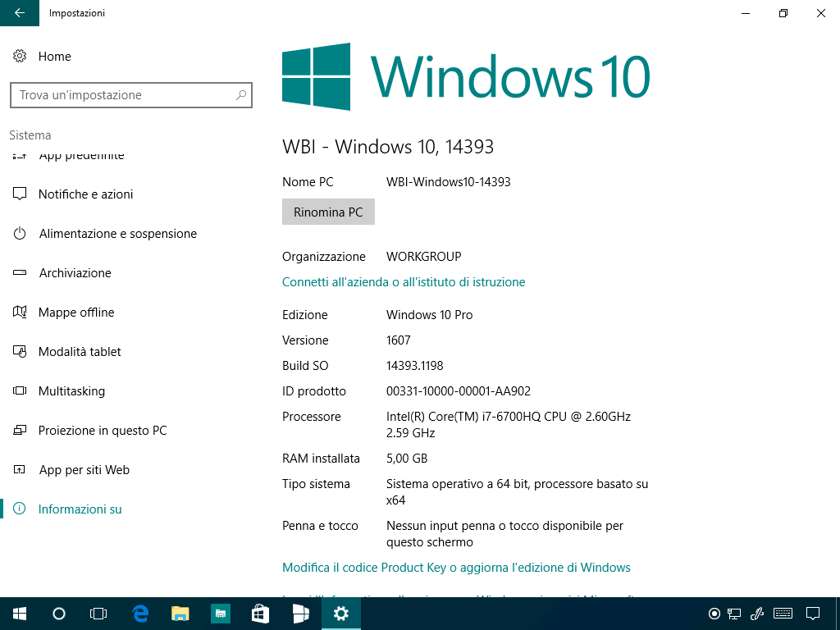
Task: Show the Action Center notifications icon
Action: [x=813, y=614]
